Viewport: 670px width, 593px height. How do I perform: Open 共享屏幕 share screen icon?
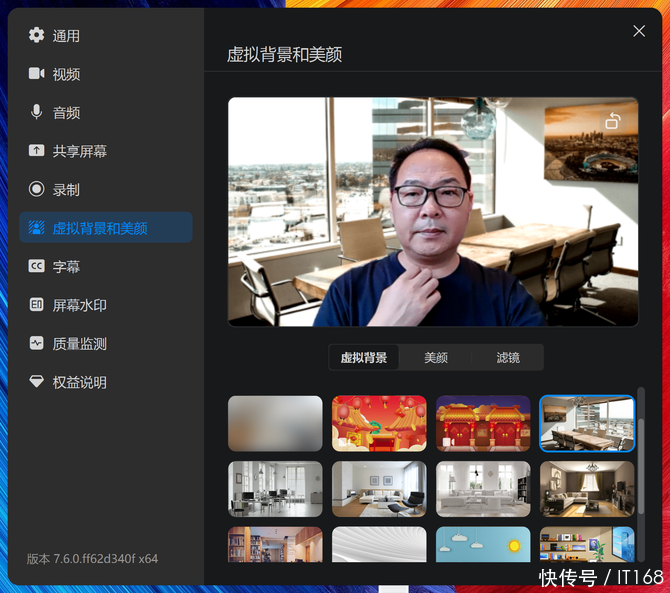[x=37, y=151]
